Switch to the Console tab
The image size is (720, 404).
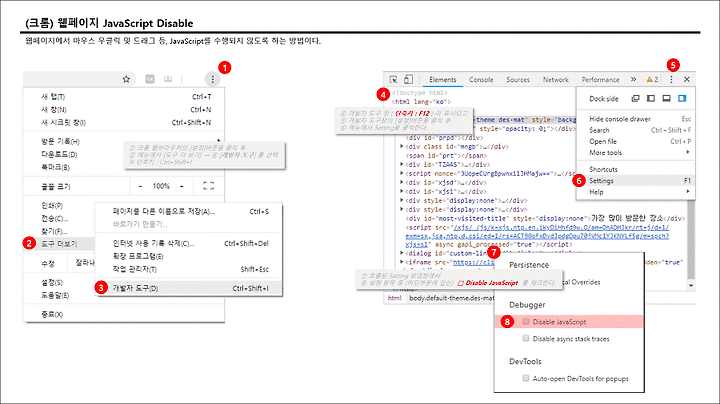[481, 79]
